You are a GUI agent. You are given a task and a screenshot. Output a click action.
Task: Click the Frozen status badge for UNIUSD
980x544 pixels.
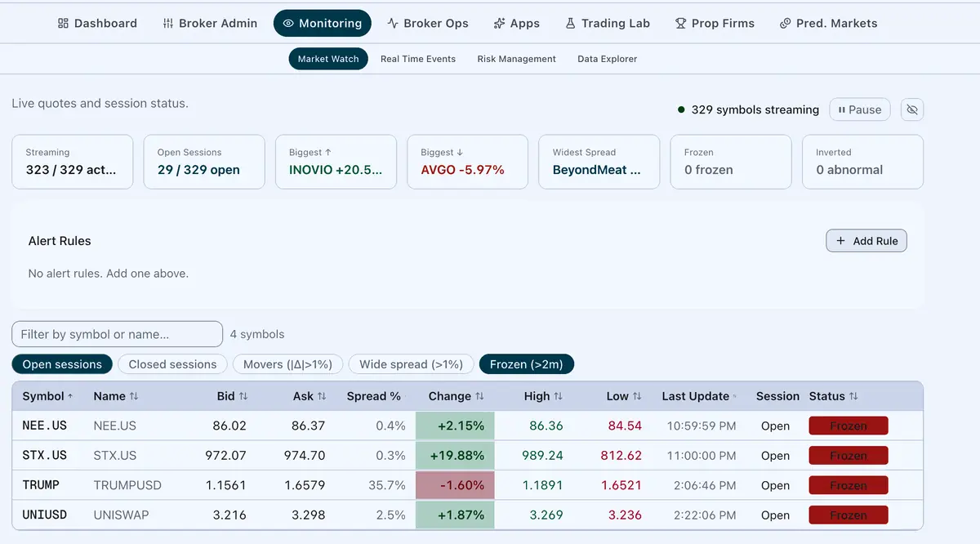(x=849, y=515)
